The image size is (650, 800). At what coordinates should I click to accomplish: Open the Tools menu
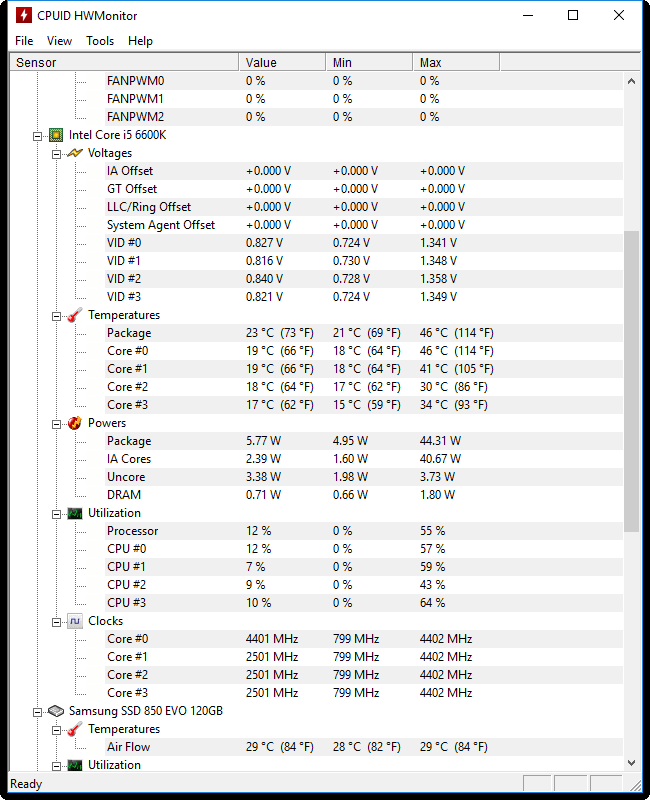coord(100,41)
